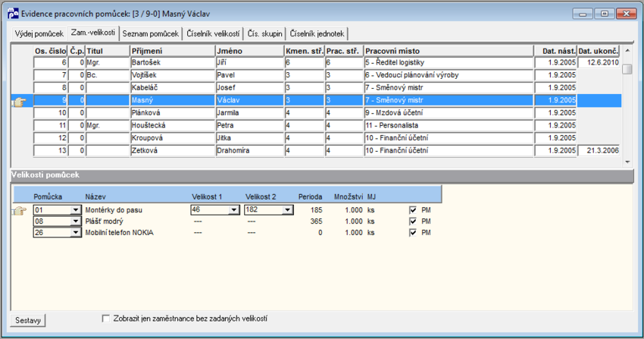Click scrollbar down arrow of employee list
The height and width of the screenshot is (339, 644).
click(627, 162)
